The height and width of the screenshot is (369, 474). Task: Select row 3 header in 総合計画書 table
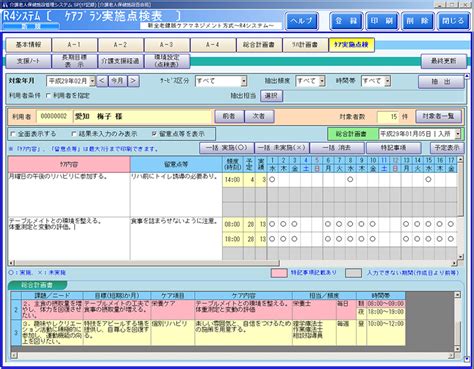tap(16, 333)
